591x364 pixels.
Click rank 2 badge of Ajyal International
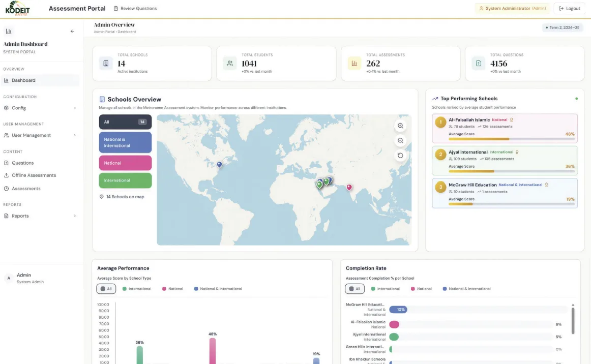point(440,155)
